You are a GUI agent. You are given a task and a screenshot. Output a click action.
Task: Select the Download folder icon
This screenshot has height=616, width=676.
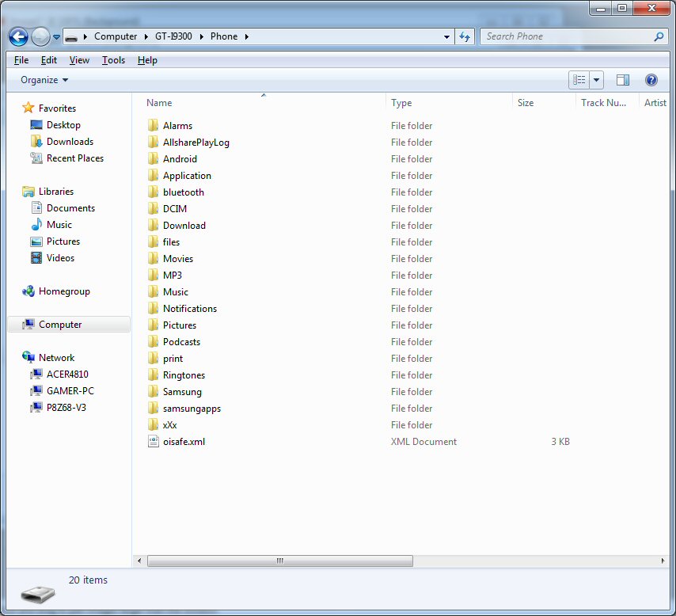point(153,225)
